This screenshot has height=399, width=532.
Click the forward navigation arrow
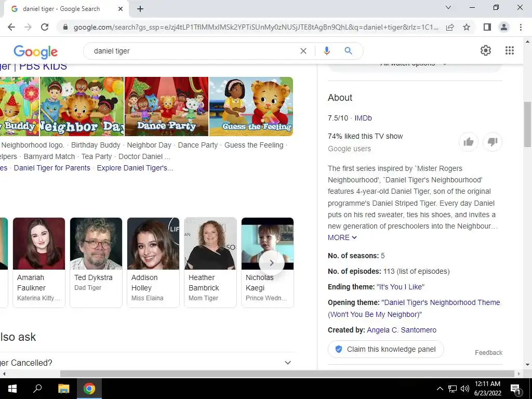[28, 27]
